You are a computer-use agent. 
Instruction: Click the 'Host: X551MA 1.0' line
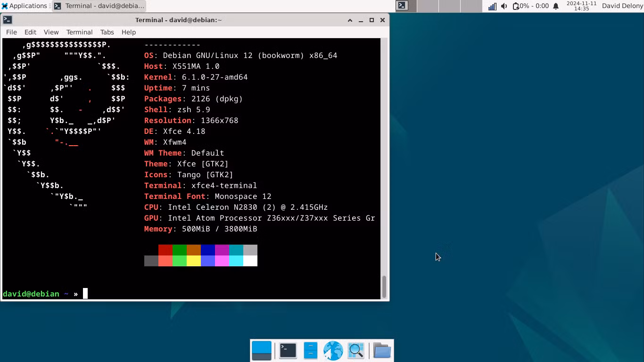click(182, 66)
